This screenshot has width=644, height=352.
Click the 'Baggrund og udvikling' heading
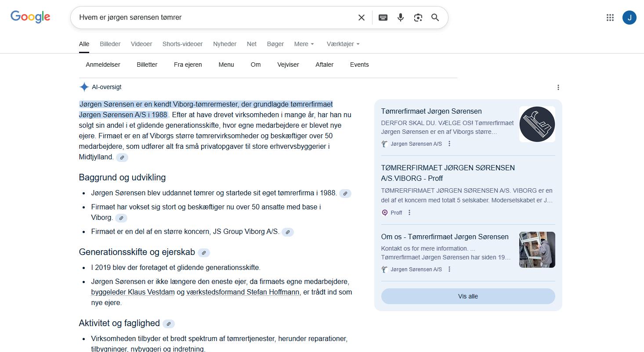coord(122,177)
